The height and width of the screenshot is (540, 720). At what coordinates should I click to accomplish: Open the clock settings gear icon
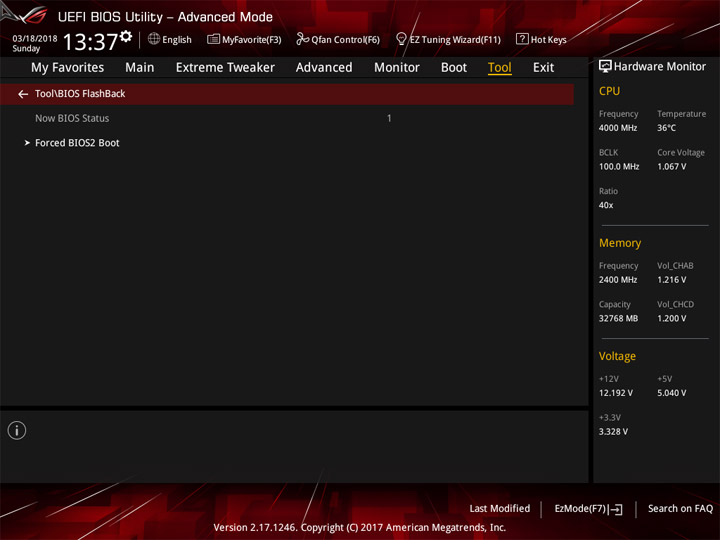(126, 36)
